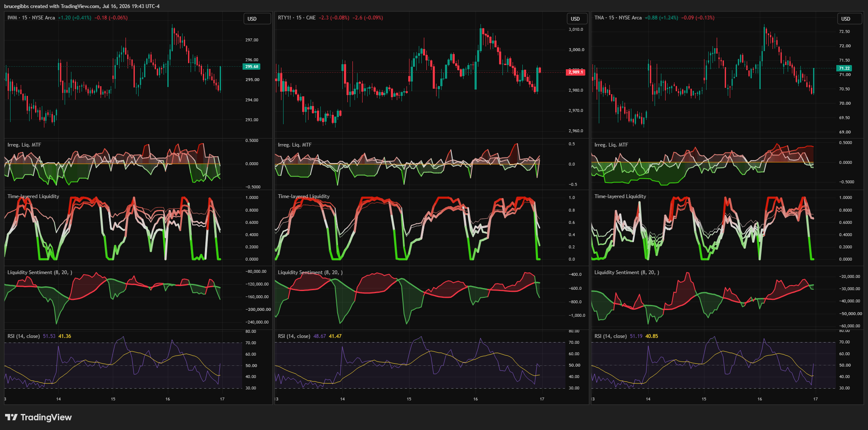Viewport: 868px width, 430px height.
Task: Select Liquidity Sentiment (8, 20, ) in the RTY1! chart
Action: pyautogui.click(x=310, y=272)
